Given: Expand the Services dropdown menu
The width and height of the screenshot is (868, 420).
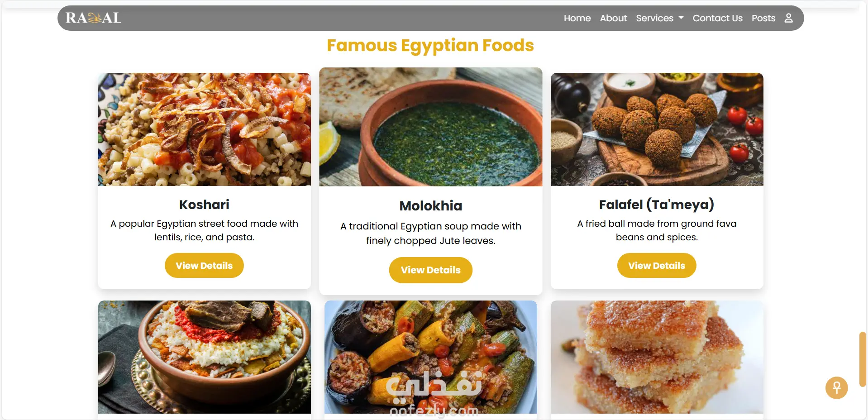Looking at the screenshot, I should tap(659, 18).
